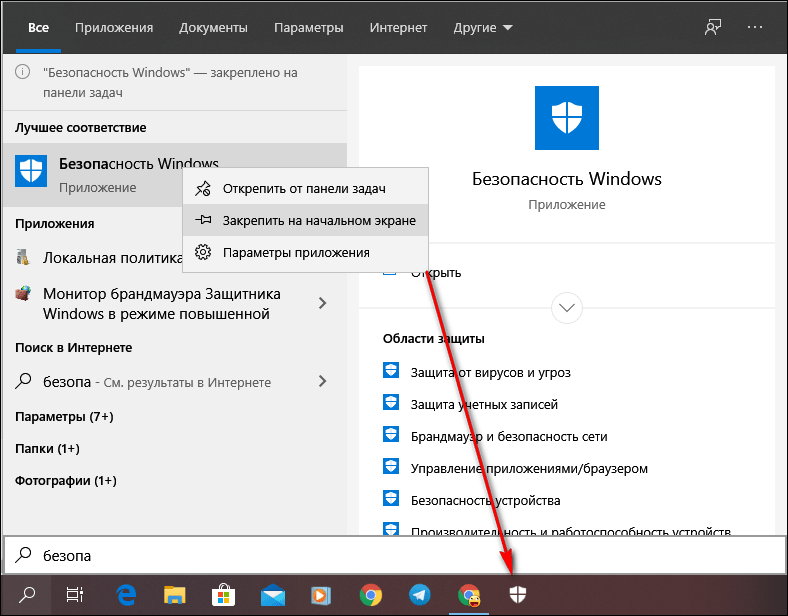Switch to the 'Интернет' tab
This screenshot has height=616, width=788.
[x=399, y=28]
